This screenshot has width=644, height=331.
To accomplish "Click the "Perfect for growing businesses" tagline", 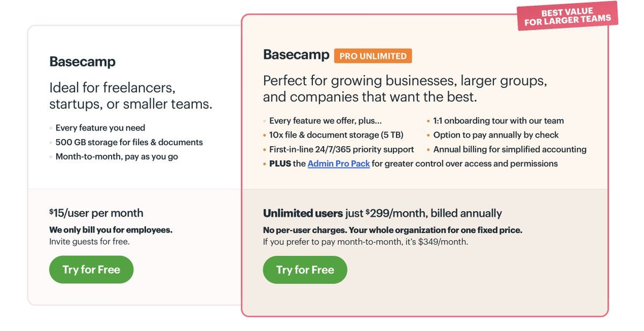I will tap(405, 89).
